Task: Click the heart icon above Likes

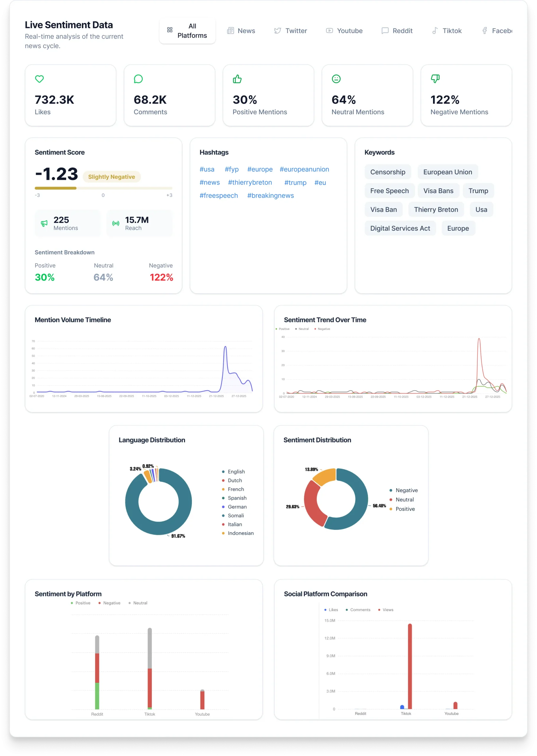Action: (39, 79)
